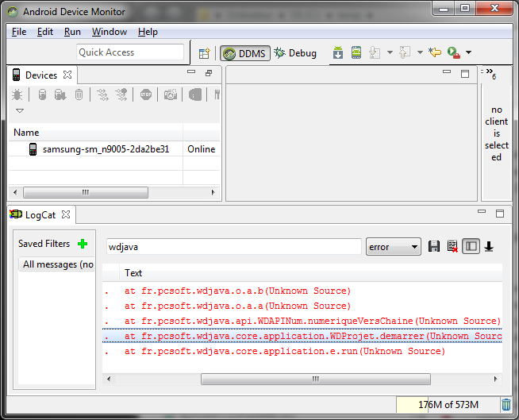This screenshot has width=519, height=420.
Task: Add a new LogCat saved filter
Action: [x=83, y=244]
